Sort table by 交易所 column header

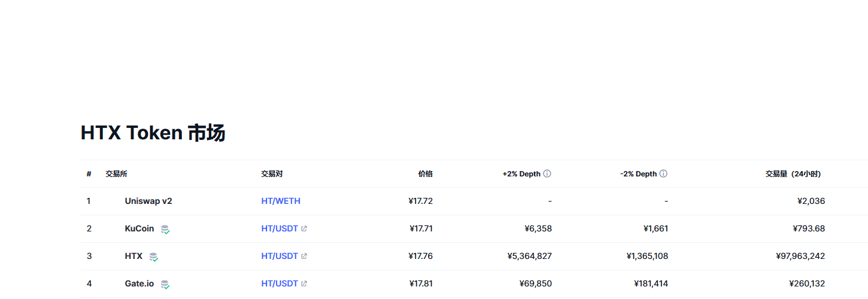(x=116, y=174)
